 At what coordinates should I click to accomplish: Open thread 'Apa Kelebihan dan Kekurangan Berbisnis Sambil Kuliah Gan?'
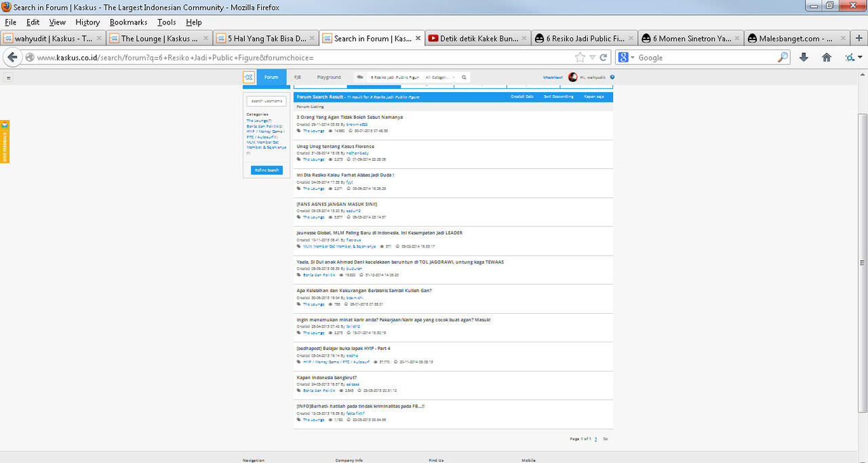[x=364, y=290]
